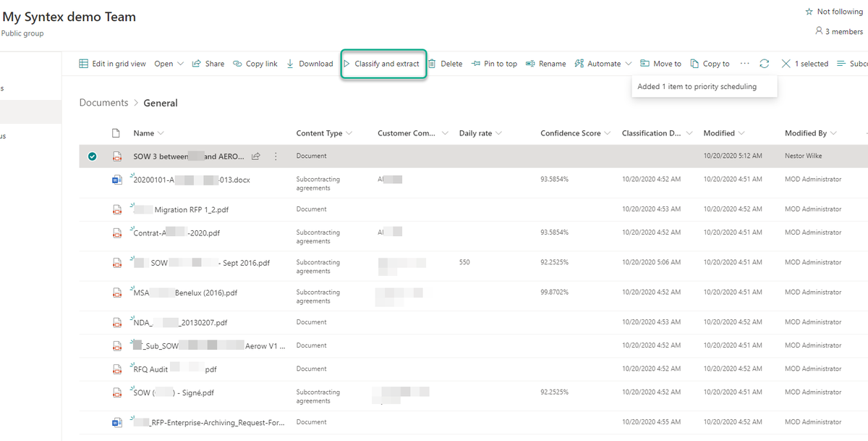The height and width of the screenshot is (441, 868).
Task: Open Confidence Score column menu
Action: [576, 133]
